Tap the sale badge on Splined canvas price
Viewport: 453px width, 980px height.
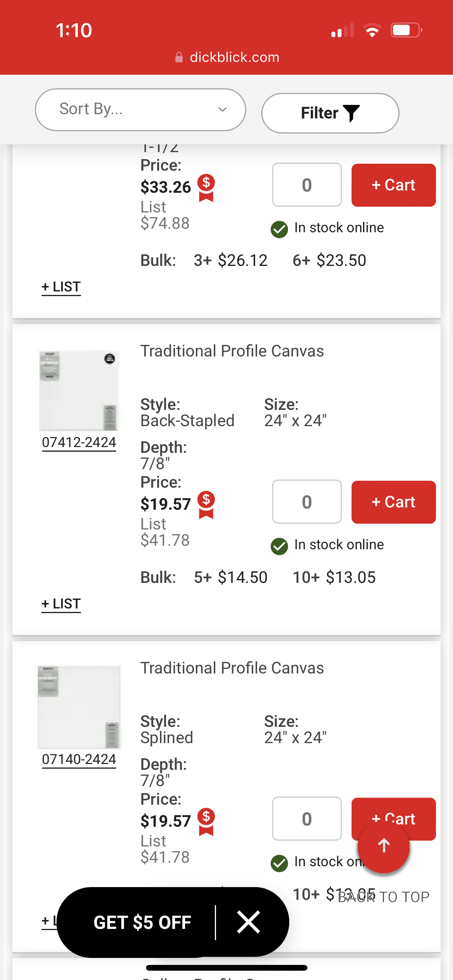coord(206,822)
